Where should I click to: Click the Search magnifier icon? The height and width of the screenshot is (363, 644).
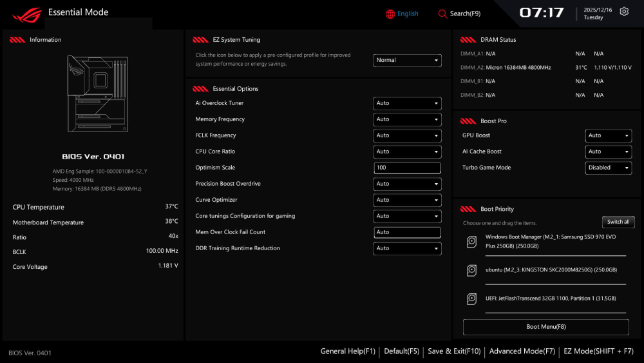pos(442,14)
